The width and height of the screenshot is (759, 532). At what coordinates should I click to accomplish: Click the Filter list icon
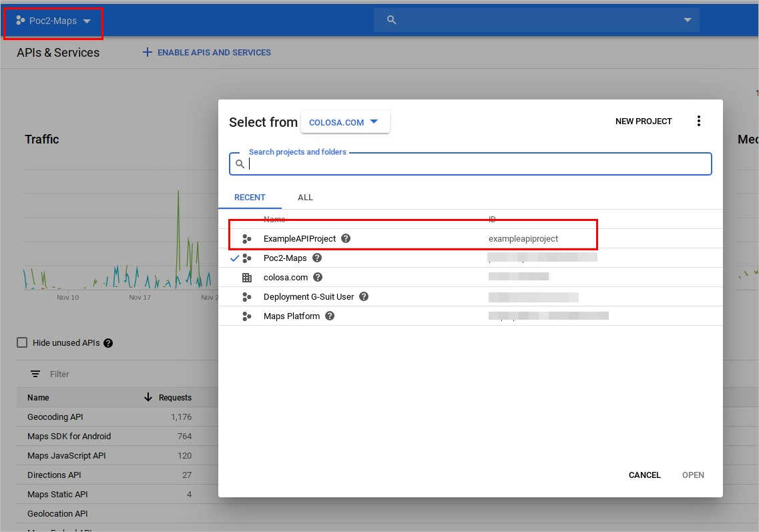(x=35, y=374)
